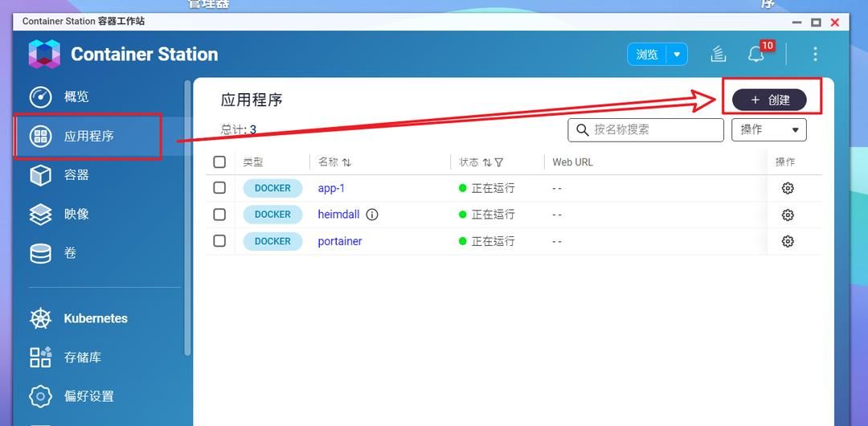The image size is (868, 426).
Task: Sort by status using 状态 sort arrows
Action: 487,162
